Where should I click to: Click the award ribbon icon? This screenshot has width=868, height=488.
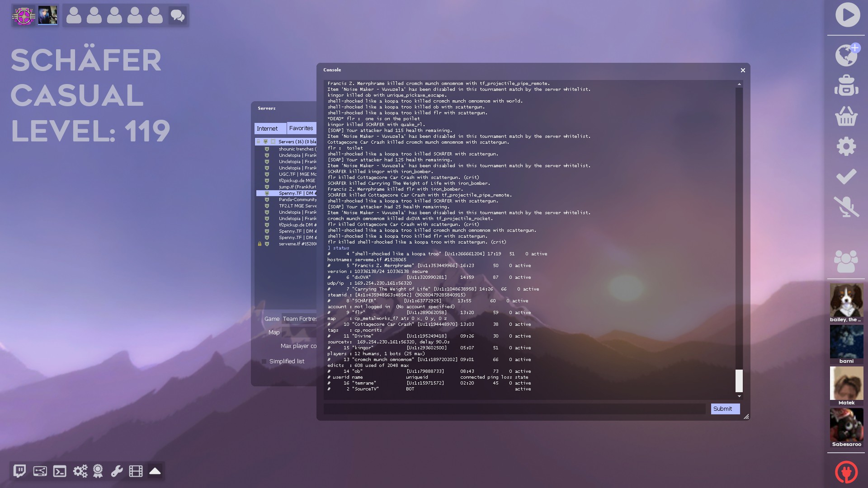[98, 471]
